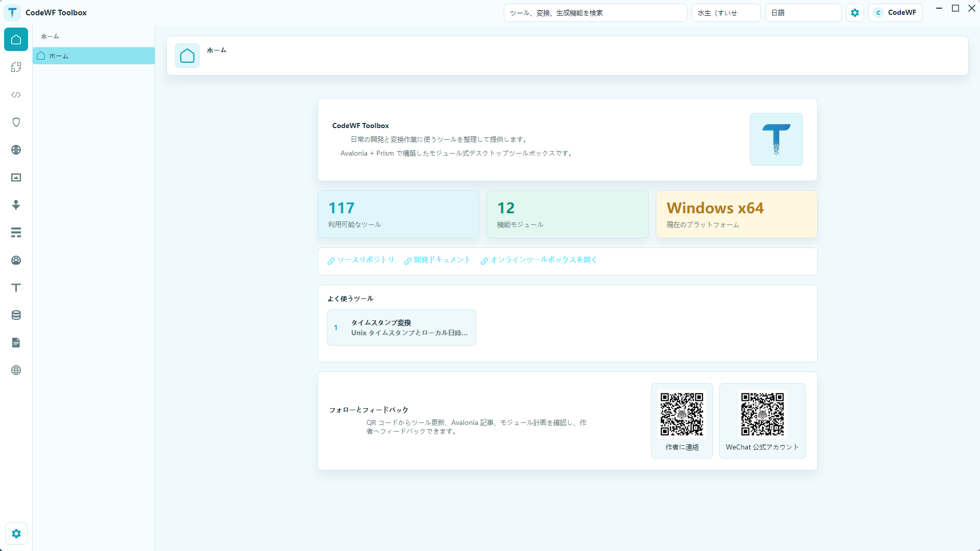Click the Windows x64 platform card
The height and width of the screenshot is (551, 980).
point(737,214)
